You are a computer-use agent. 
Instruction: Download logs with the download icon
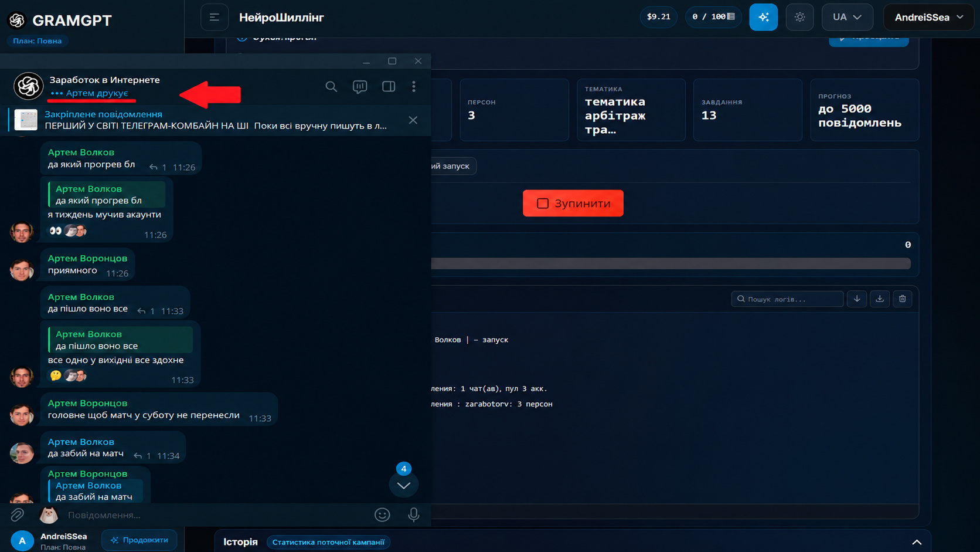(880, 299)
